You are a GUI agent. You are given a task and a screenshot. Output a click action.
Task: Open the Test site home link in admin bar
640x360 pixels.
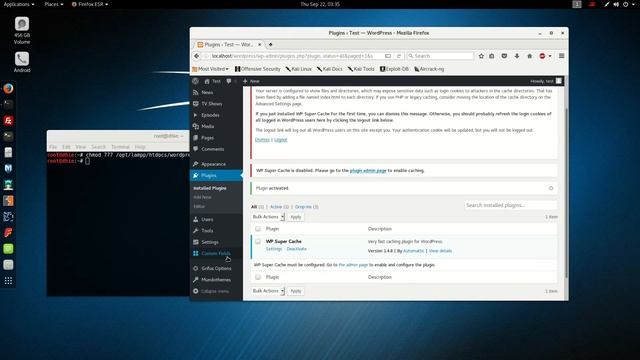pyautogui.click(x=212, y=81)
